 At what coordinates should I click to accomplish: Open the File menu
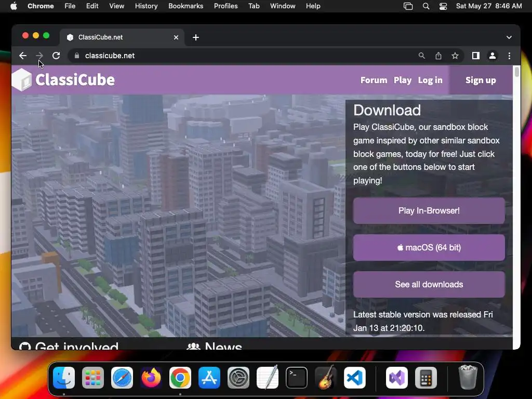(70, 6)
